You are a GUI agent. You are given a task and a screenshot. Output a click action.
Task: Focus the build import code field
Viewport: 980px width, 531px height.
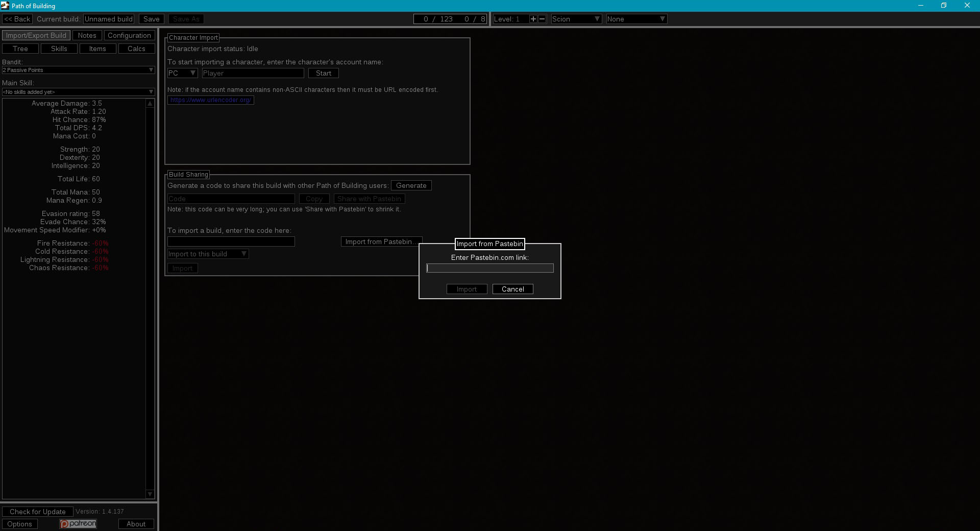tap(231, 242)
